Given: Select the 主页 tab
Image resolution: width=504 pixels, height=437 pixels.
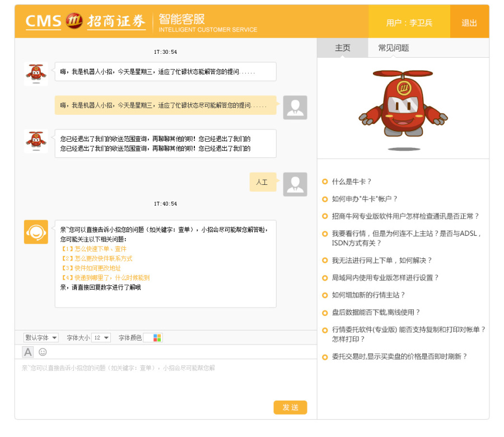Looking at the screenshot, I should point(342,48).
